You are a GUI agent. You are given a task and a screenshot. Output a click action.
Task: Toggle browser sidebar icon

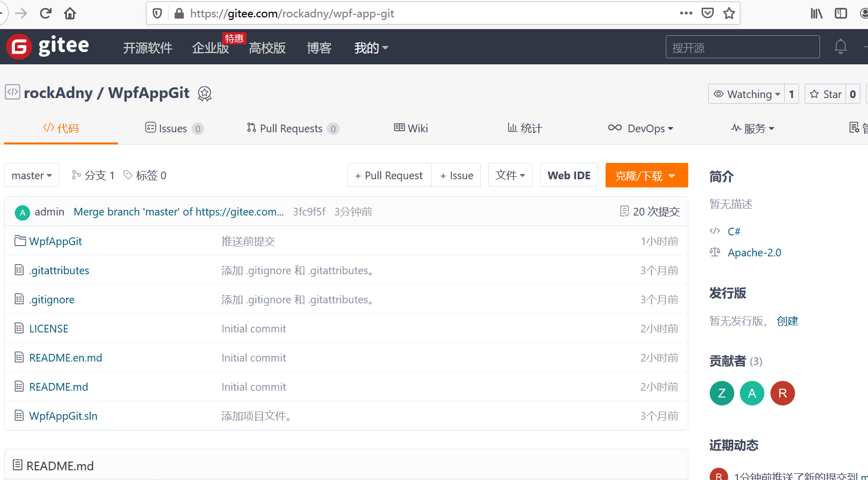[841, 13]
